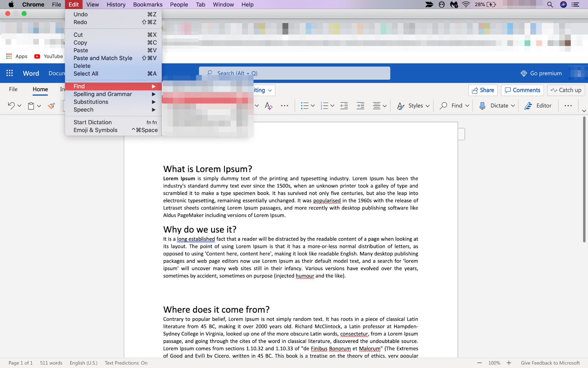
Task: Click the Increase Indent icon
Action: click(360, 105)
